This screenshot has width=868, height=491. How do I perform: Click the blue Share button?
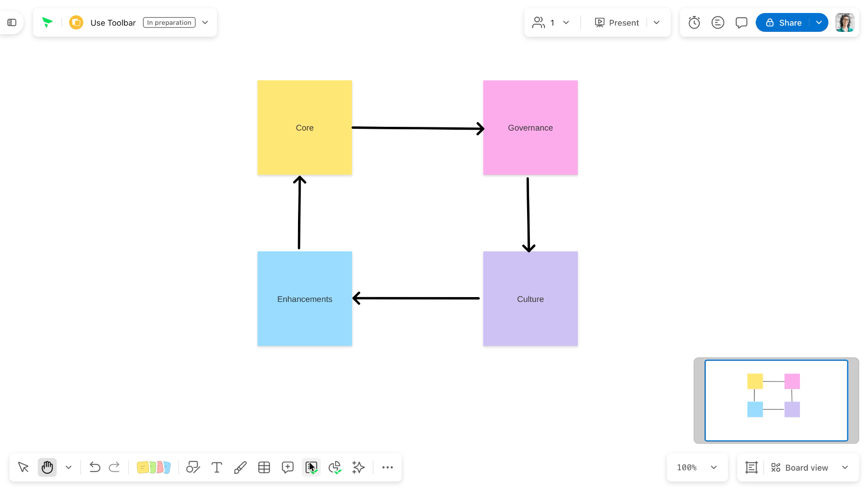783,23
